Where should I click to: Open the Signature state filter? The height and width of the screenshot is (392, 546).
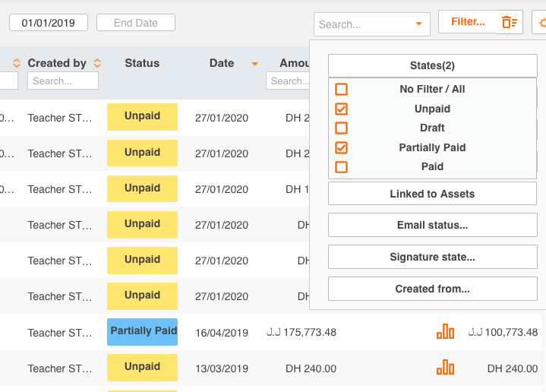point(432,258)
